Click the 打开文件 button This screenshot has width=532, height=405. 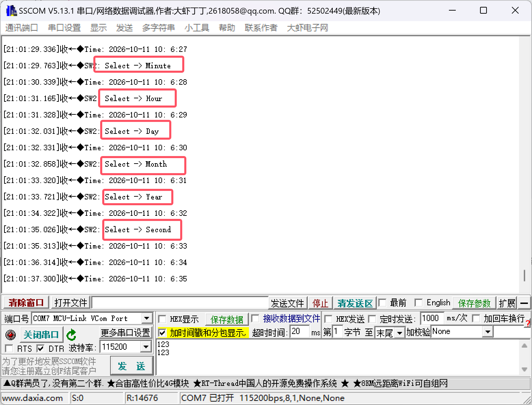pyautogui.click(x=71, y=303)
